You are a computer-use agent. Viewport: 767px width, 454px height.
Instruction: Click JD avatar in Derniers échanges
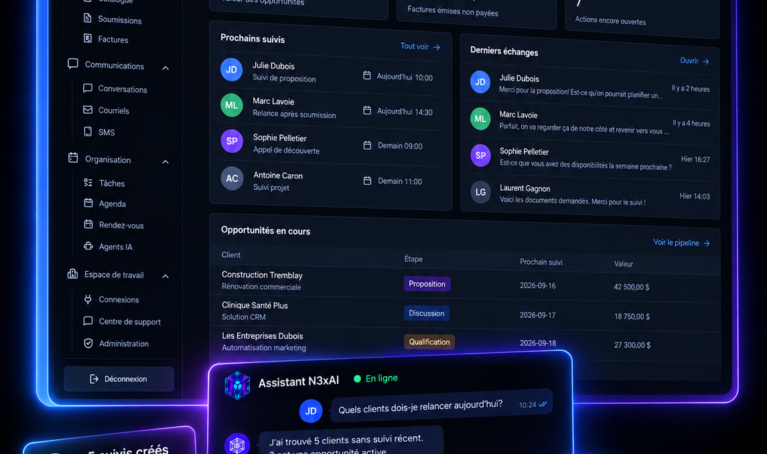[x=480, y=82]
